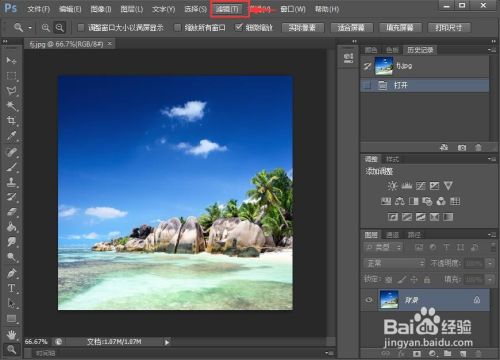Add an Invert adjustment
Viewport: 500px width, 360px height.
point(393,217)
